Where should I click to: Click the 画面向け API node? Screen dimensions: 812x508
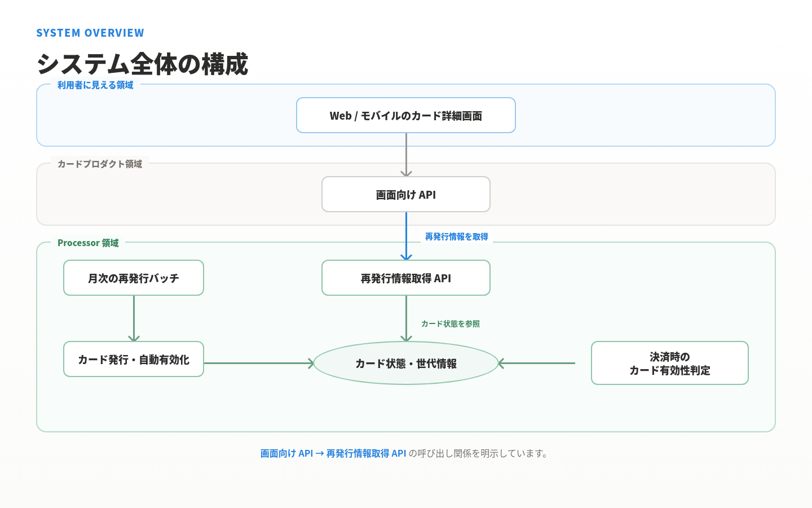point(406,194)
